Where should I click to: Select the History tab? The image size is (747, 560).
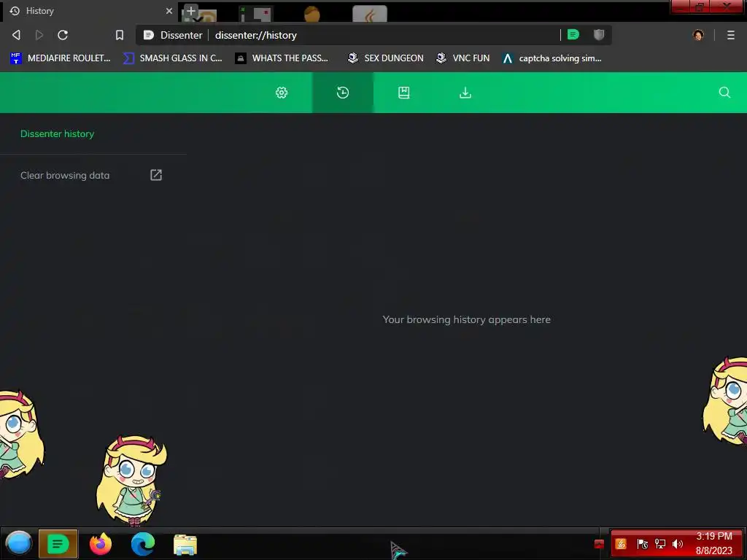(x=90, y=10)
